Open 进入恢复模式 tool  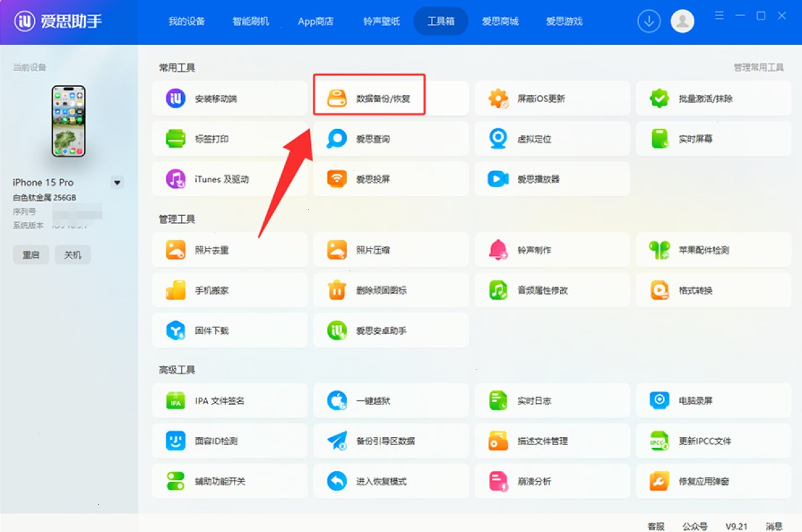click(391, 481)
